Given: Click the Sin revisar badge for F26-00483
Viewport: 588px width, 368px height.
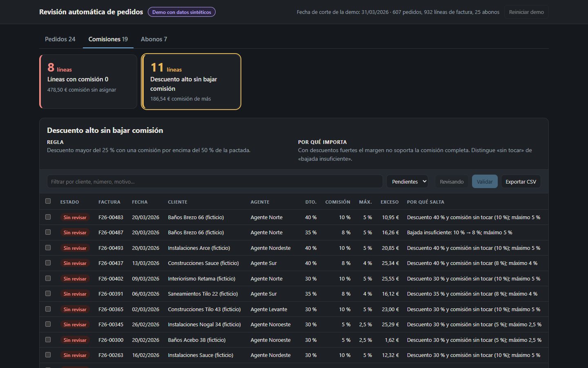Looking at the screenshot, I should pyautogui.click(x=75, y=218).
